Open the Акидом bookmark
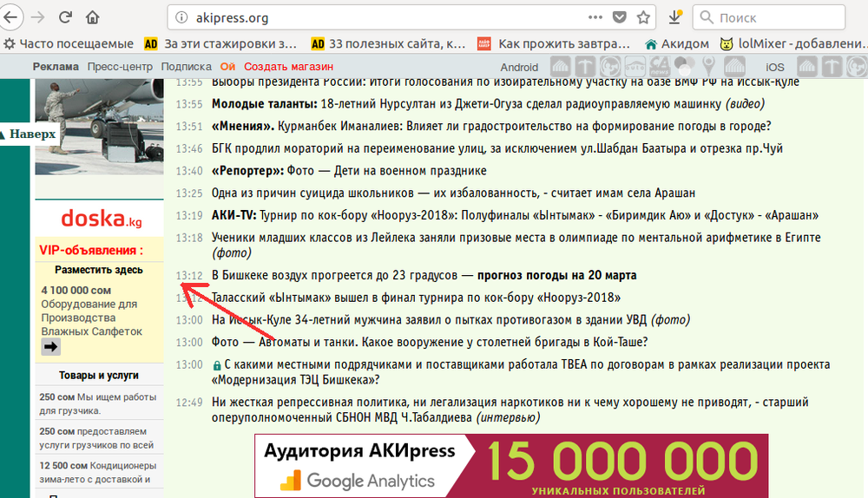Viewport: 868px width, 498px height. point(677,43)
